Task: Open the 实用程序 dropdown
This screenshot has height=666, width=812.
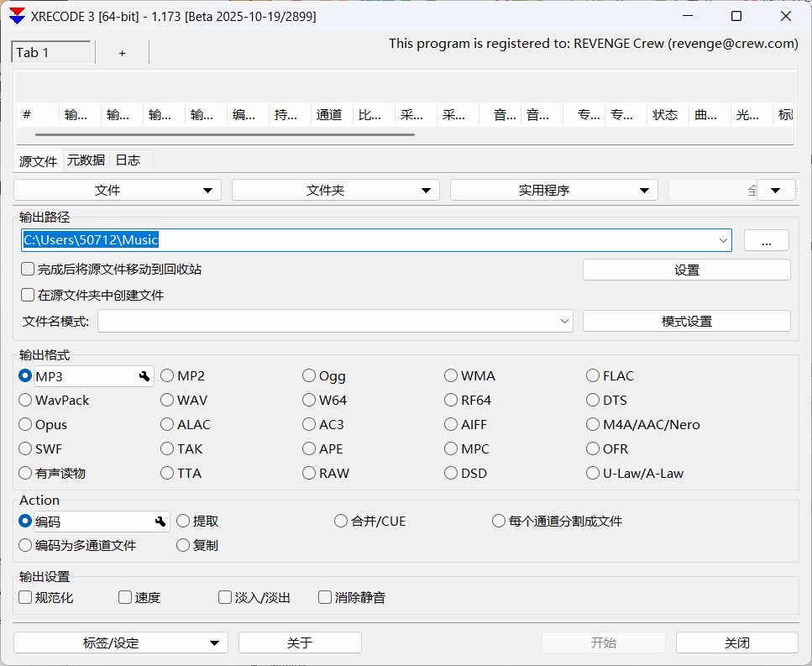Action: [x=553, y=189]
